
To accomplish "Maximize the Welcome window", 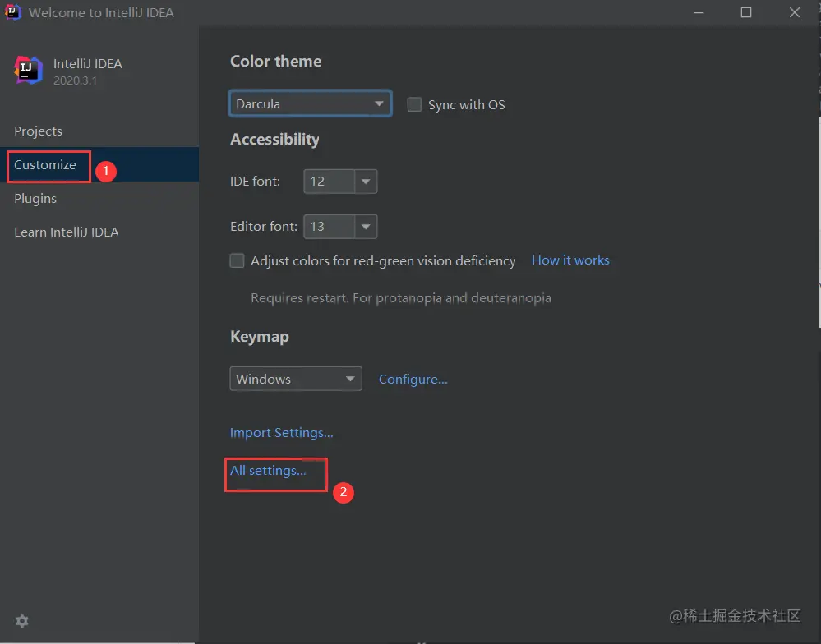I will [x=746, y=12].
